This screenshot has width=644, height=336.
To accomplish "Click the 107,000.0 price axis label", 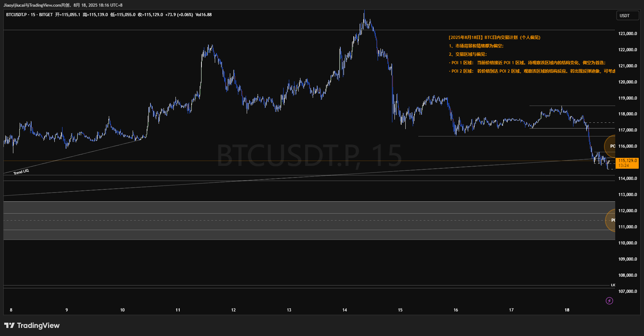I will click(628, 291).
